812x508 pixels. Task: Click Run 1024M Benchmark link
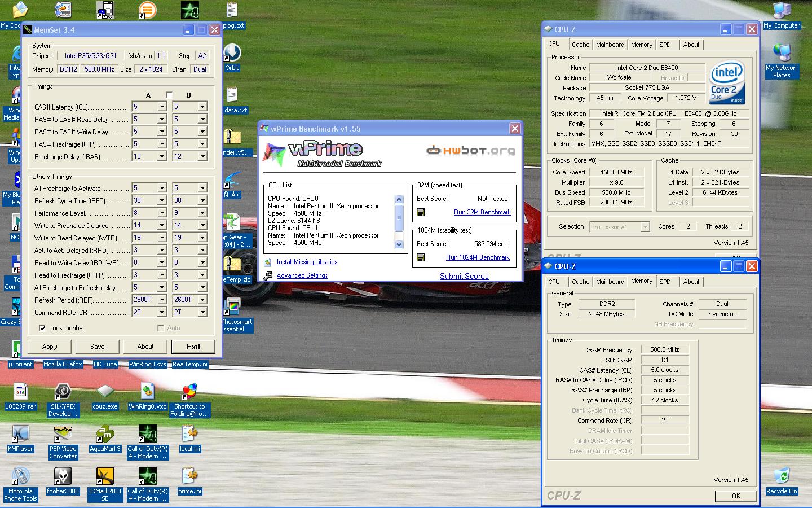click(478, 257)
